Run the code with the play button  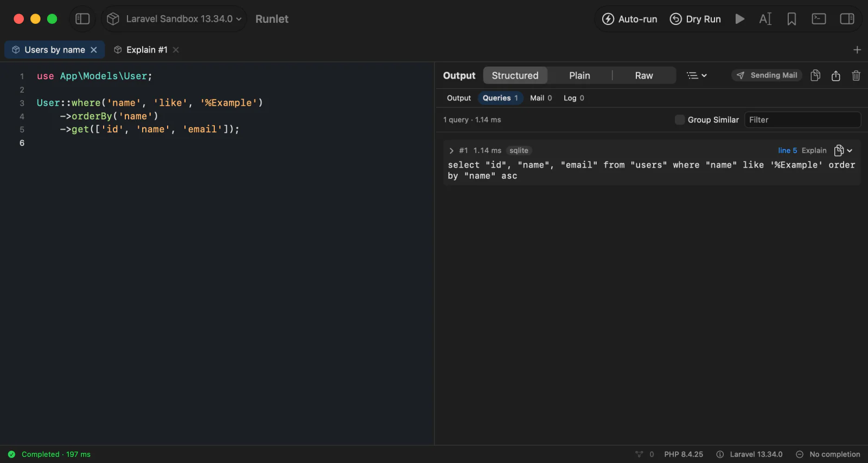coord(739,19)
